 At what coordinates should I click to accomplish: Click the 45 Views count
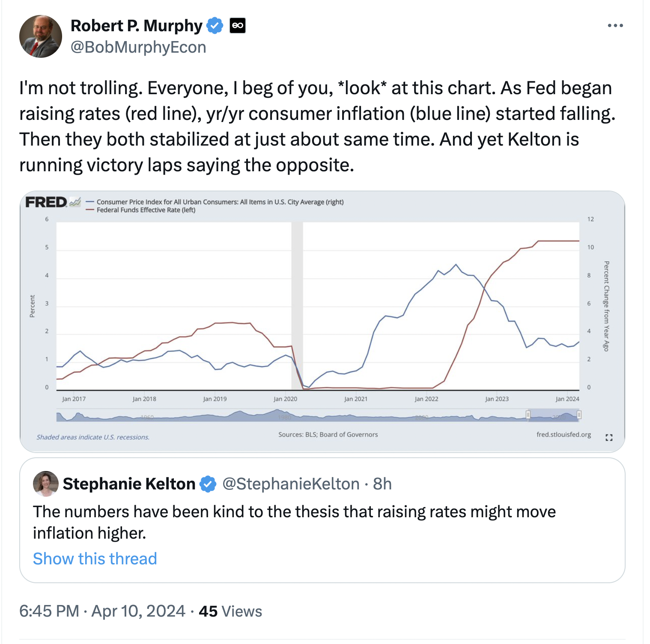click(x=230, y=611)
